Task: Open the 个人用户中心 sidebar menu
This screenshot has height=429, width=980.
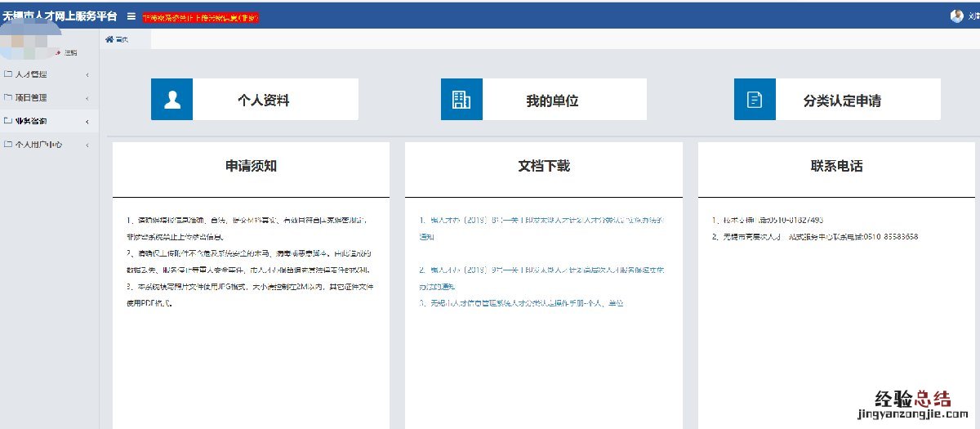Action: (38, 145)
